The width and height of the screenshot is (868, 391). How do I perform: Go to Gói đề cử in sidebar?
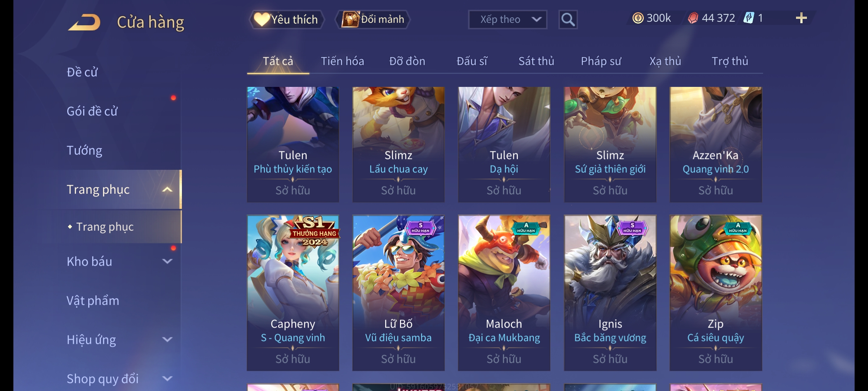pyautogui.click(x=92, y=111)
